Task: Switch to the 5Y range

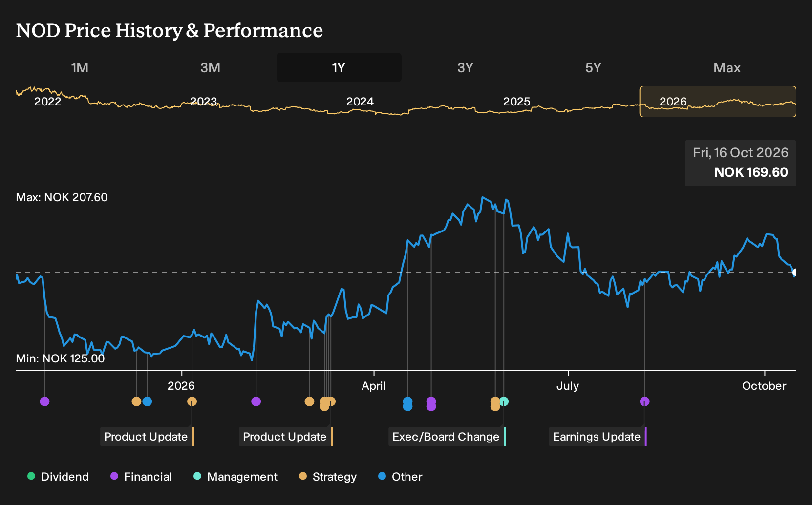Action: click(593, 67)
